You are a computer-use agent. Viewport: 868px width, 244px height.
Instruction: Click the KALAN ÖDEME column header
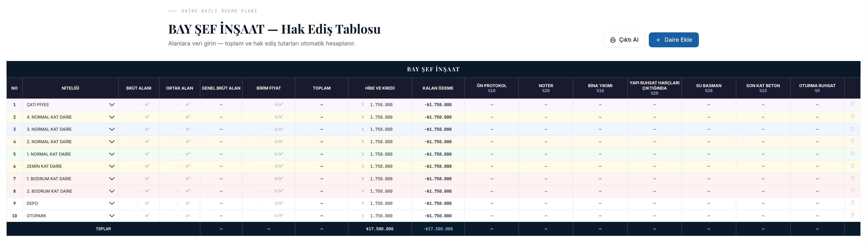[x=438, y=88]
